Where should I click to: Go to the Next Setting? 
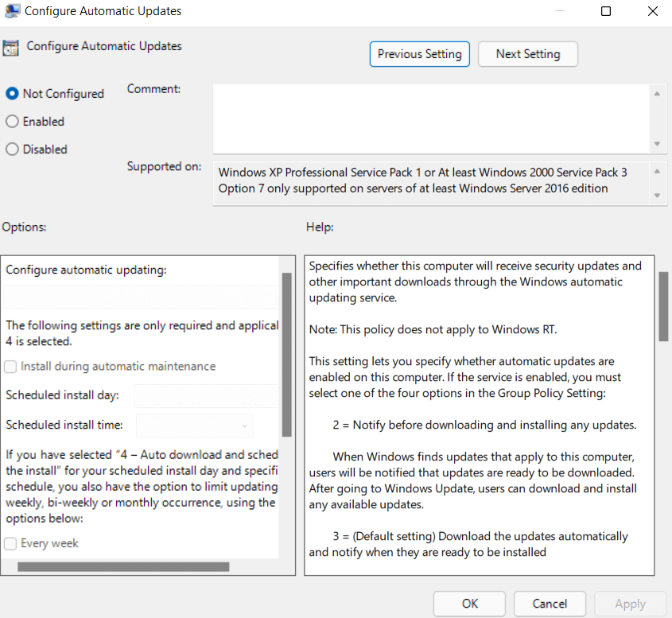[x=527, y=54]
